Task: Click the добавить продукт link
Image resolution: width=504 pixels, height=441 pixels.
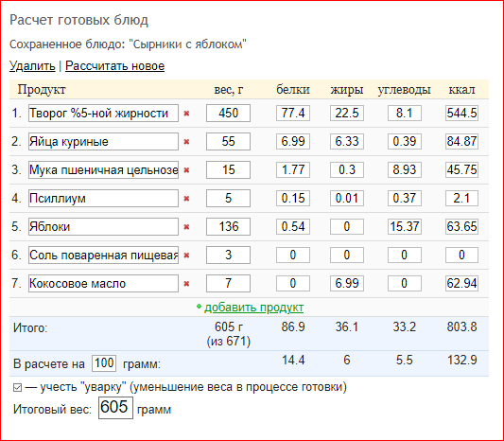Action: [254, 308]
